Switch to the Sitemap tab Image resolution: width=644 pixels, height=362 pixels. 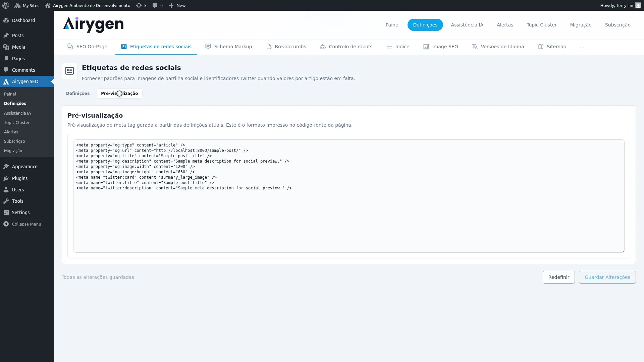[x=552, y=47]
